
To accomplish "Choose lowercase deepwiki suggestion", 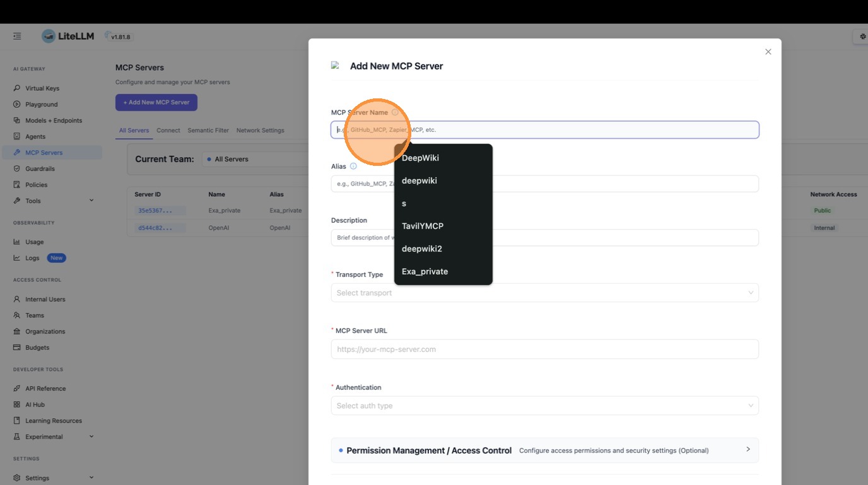I will point(443,180).
